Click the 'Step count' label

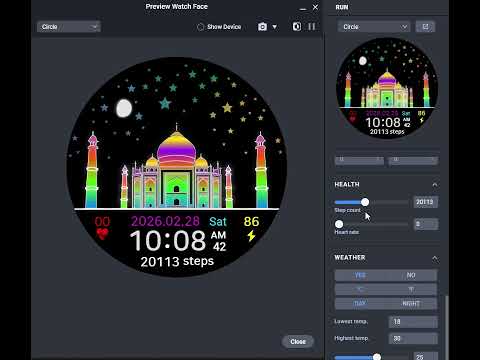pos(347,210)
